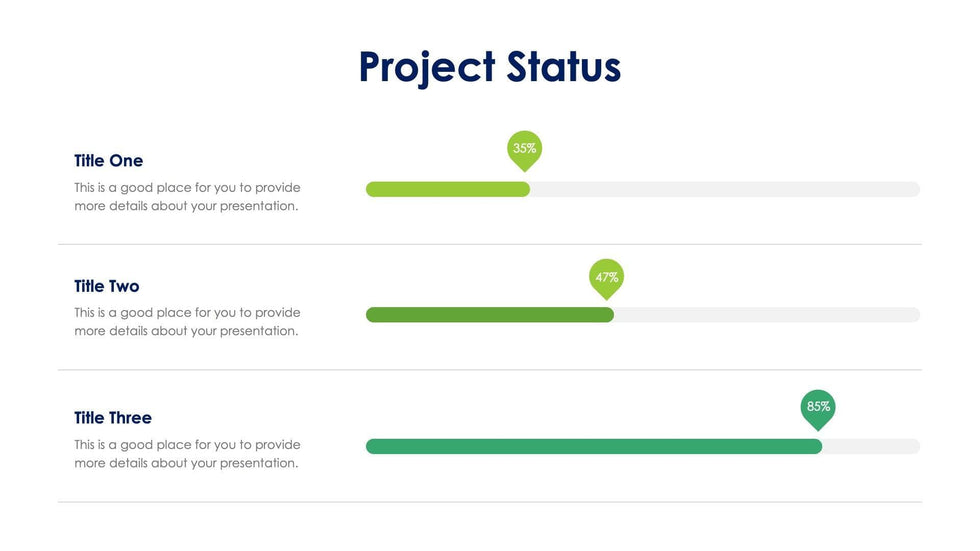Click the gray unfilled track of Title Two bar
The image size is (980, 551).
pyautogui.click(x=766, y=315)
